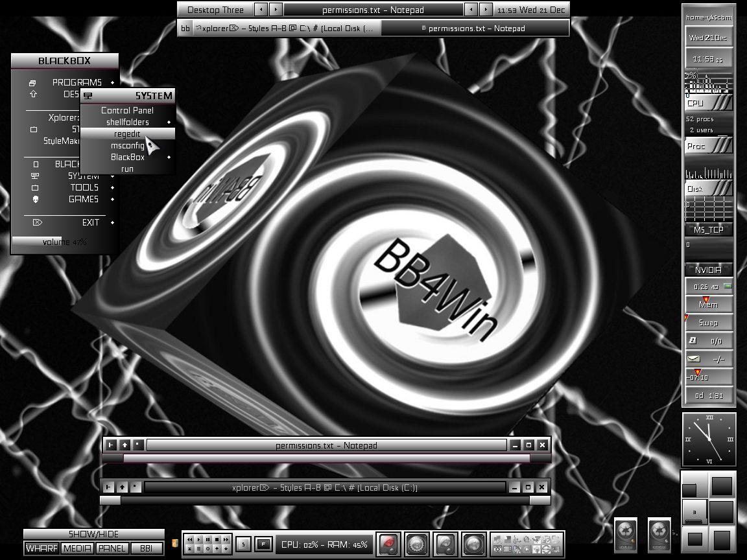The width and height of the screenshot is (747, 560).
Task: Click the WHARF toggle button
Action: tap(41, 548)
